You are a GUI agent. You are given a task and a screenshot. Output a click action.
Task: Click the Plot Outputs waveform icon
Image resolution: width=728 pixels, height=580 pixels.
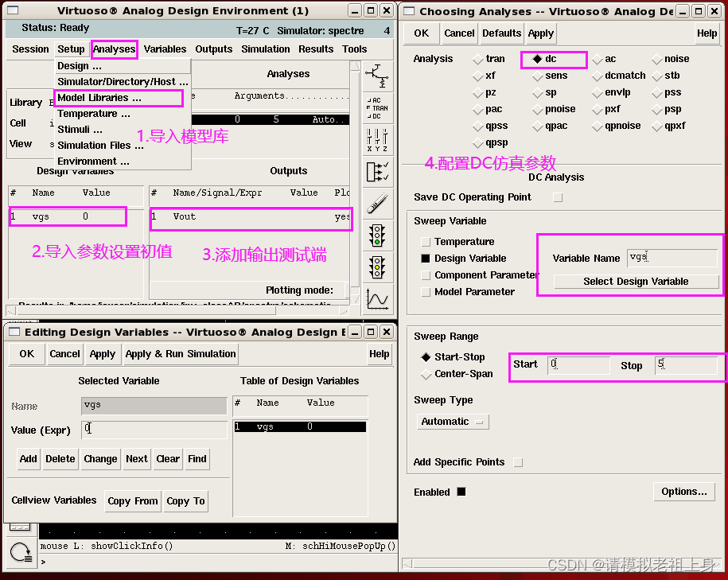pos(377,299)
